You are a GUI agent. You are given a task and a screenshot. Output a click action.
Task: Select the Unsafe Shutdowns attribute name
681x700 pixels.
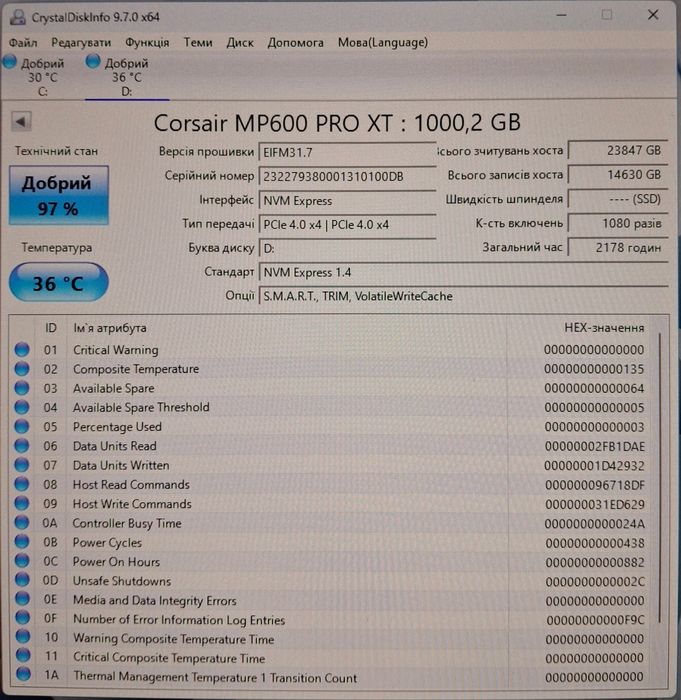[x=121, y=581]
